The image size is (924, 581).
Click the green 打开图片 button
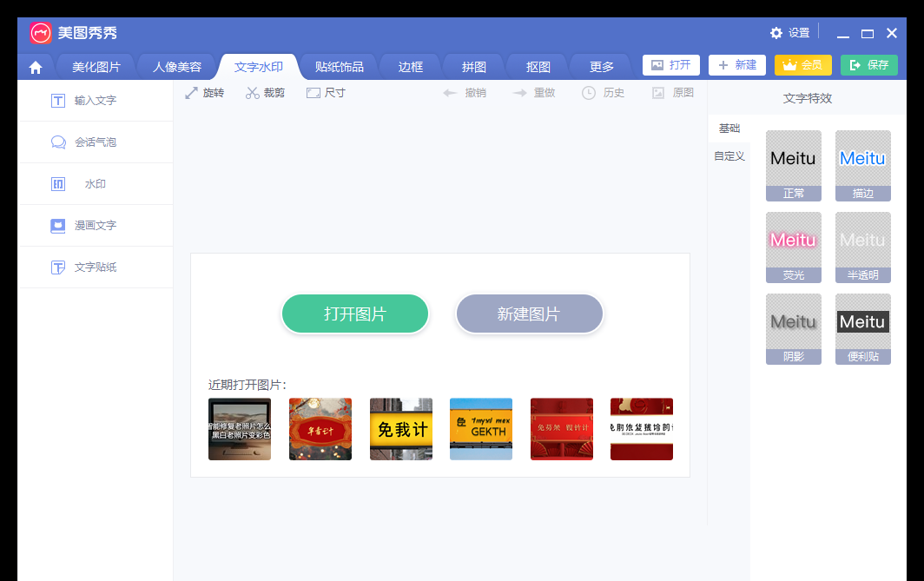(354, 314)
